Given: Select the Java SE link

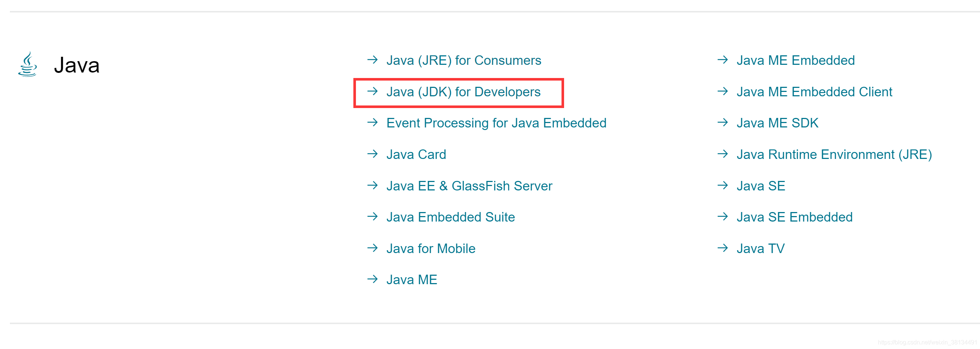Looking at the screenshot, I should (761, 186).
